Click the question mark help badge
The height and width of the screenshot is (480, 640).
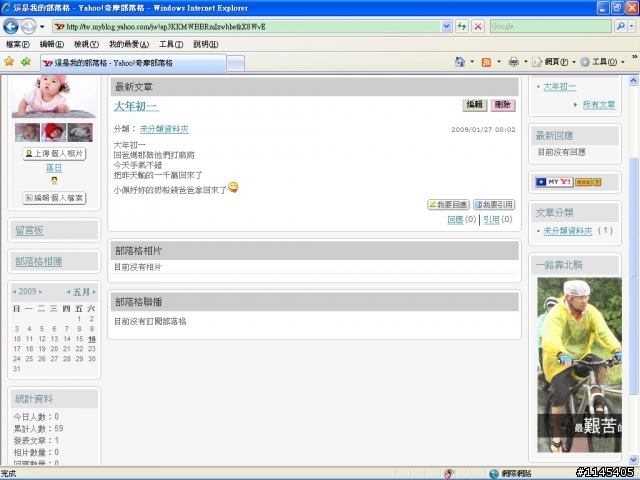[x=597, y=182]
